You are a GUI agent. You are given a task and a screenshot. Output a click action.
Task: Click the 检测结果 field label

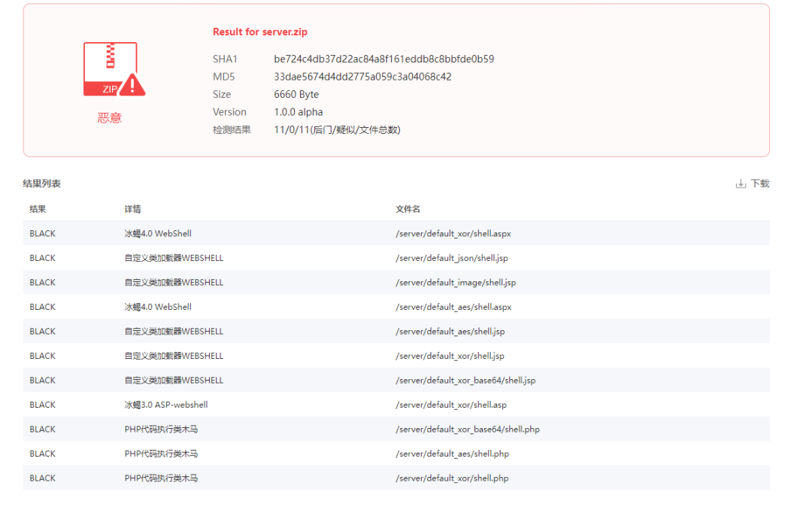click(232, 129)
